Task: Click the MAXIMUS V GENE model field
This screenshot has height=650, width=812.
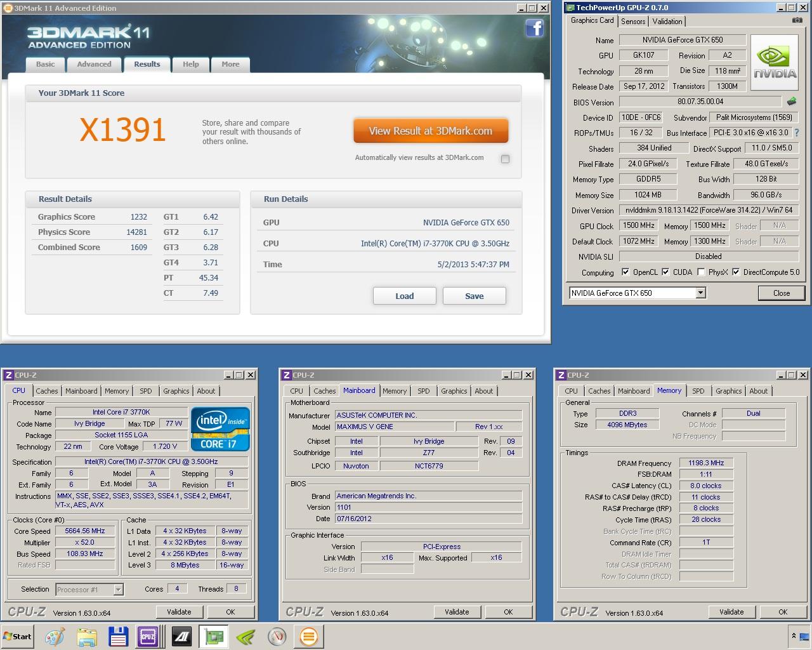Action: [x=395, y=427]
